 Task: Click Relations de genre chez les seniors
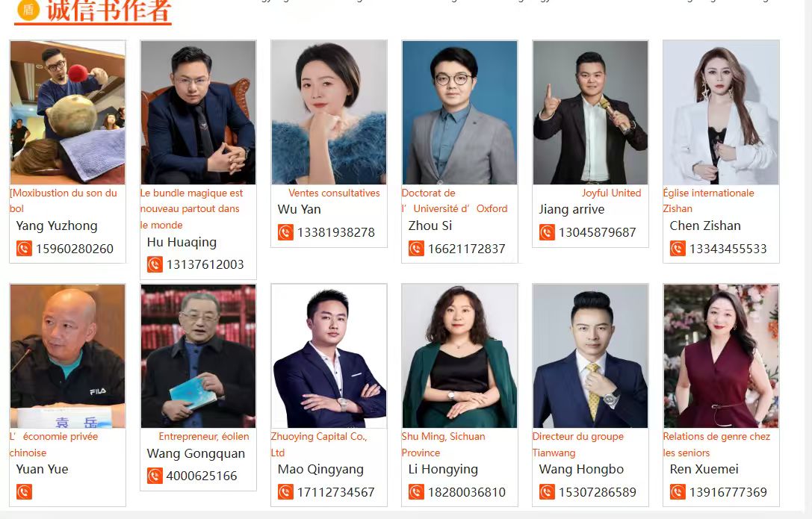[x=716, y=444]
